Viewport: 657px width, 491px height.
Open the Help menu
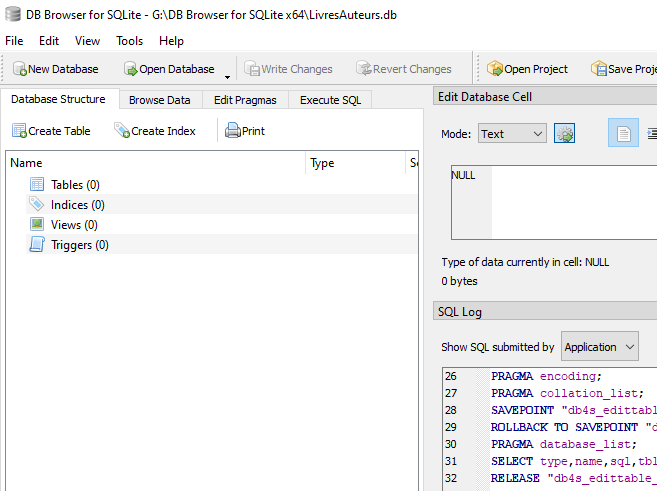coord(171,41)
